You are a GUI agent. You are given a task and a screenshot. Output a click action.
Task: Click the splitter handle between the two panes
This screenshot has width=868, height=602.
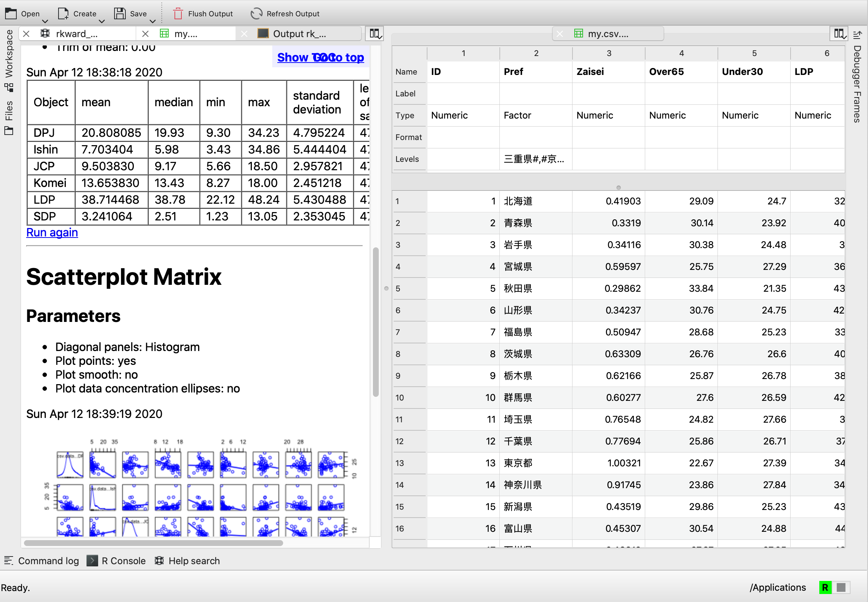pos(386,288)
